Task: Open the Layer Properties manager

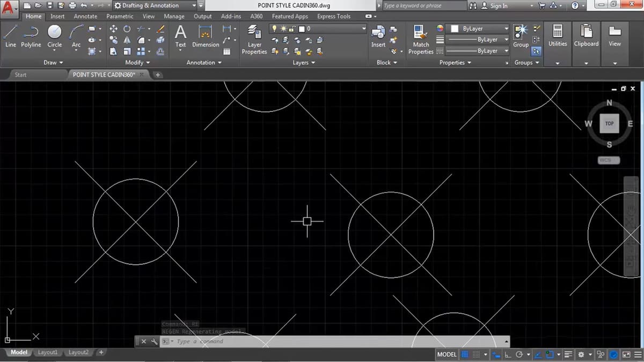Action: [x=254, y=39]
